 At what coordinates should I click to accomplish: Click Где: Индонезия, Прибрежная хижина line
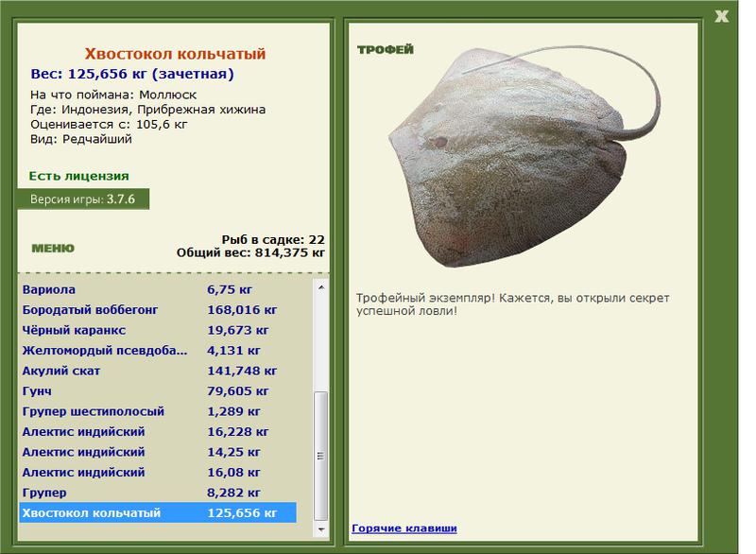pyautogui.click(x=147, y=110)
